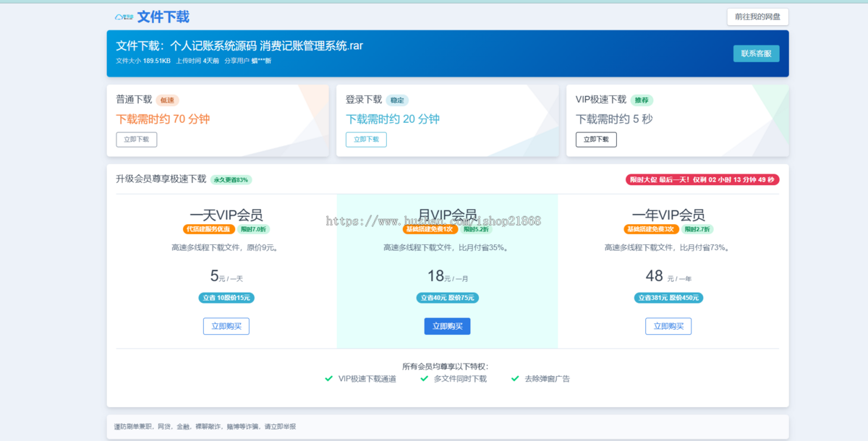Start VIP极速下载 with its 立即下载 button
The height and width of the screenshot is (441, 868).
596,140
